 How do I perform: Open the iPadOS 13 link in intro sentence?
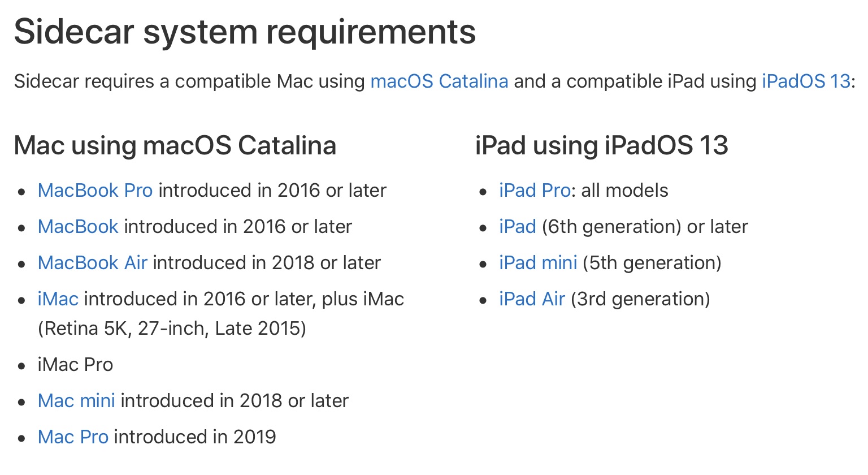(805, 81)
